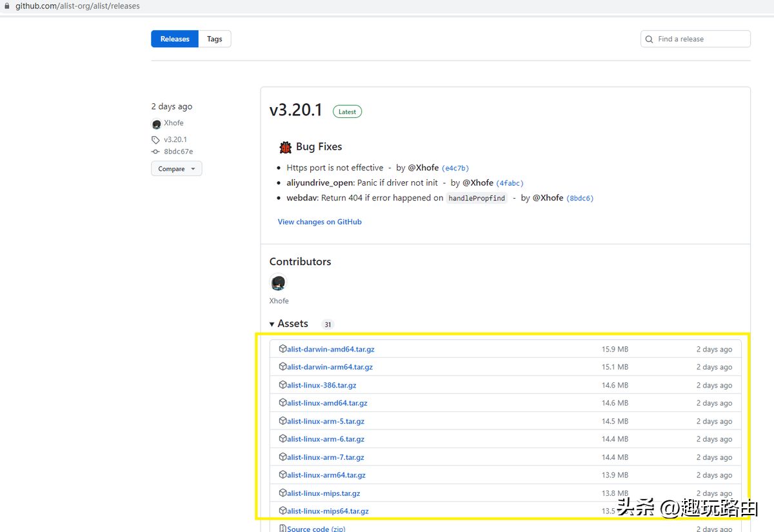Download alist-linux-mips.tar.gz
Image resolution: width=774 pixels, height=532 pixels.
(324, 493)
